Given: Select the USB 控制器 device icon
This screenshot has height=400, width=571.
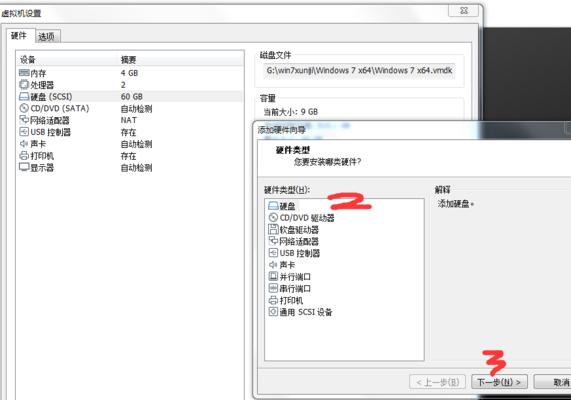Looking at the screenshot, I should [x=24, y=132].
